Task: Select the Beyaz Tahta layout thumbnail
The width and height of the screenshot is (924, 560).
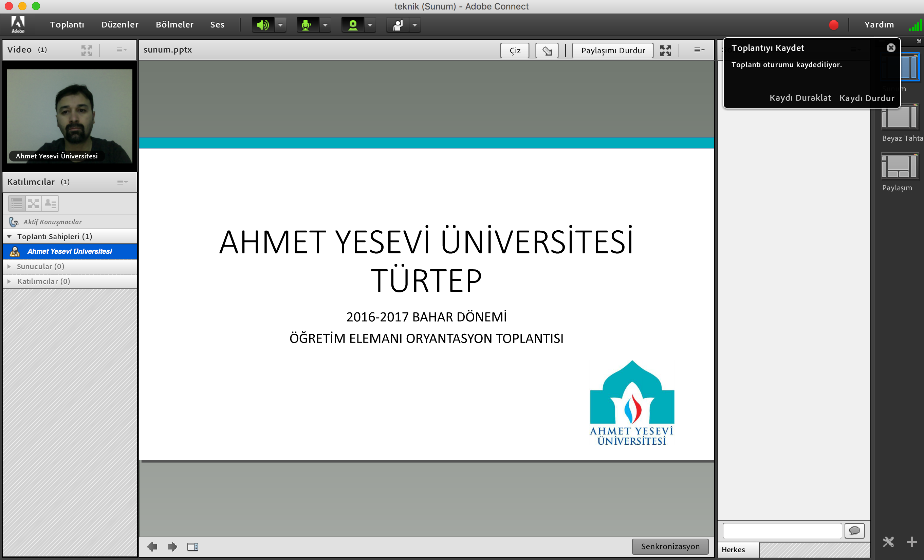Action: point(900,117)
